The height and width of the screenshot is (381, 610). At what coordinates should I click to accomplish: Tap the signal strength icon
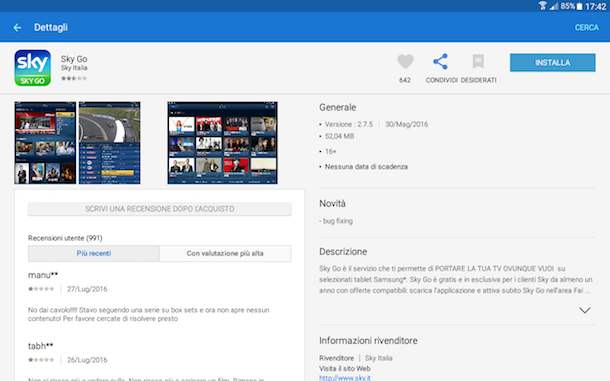[554, 6]
